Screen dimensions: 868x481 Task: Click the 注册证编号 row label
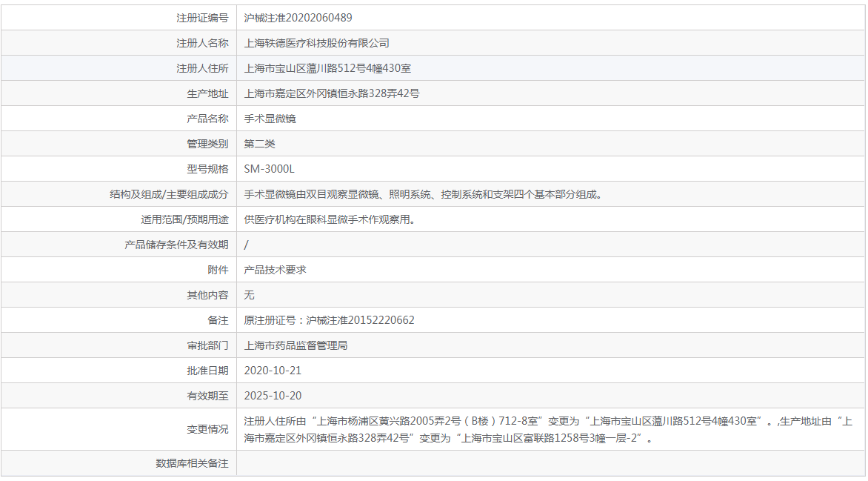pyautogui.click(x=202, y=18)
